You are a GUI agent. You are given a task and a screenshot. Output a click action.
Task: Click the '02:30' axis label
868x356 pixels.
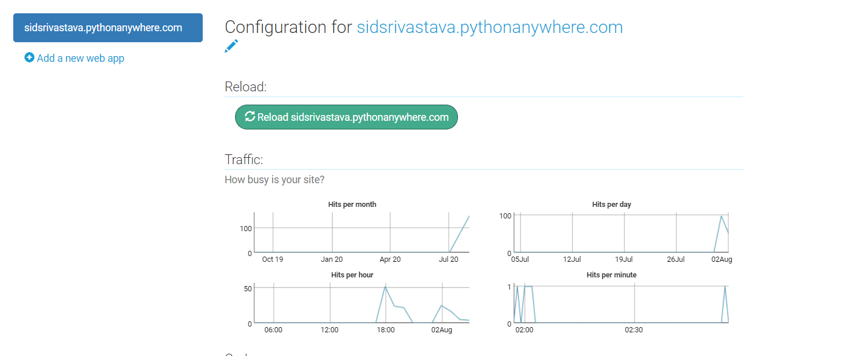coord(634,330)
